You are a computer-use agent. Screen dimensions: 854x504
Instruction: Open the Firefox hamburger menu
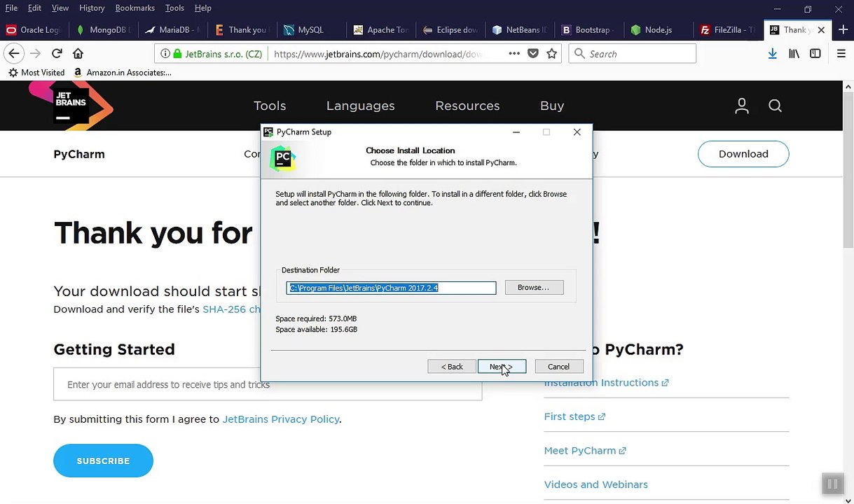pos(841,54)
